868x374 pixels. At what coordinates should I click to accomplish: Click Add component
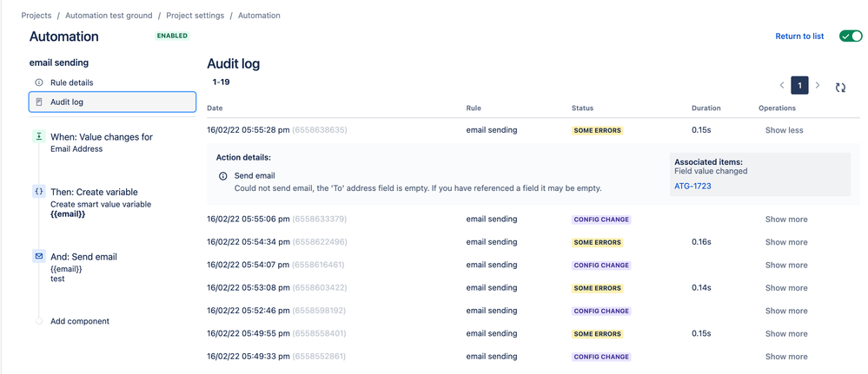click(x=80, y=321)
